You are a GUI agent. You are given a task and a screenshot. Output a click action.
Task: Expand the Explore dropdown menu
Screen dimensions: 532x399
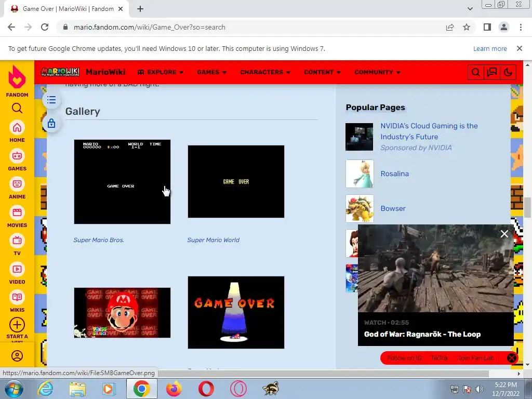point(161,72)
